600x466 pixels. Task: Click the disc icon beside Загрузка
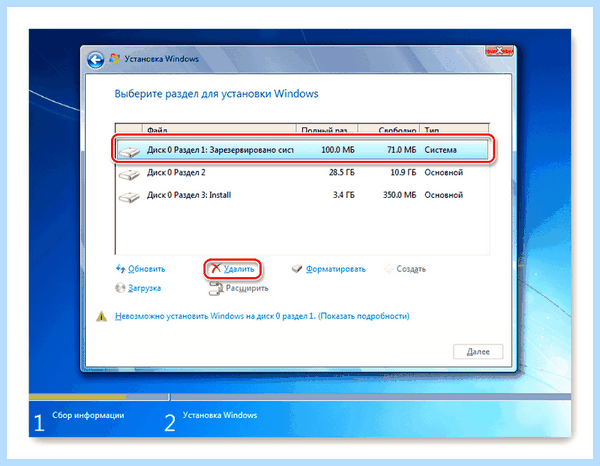(120, 288)
